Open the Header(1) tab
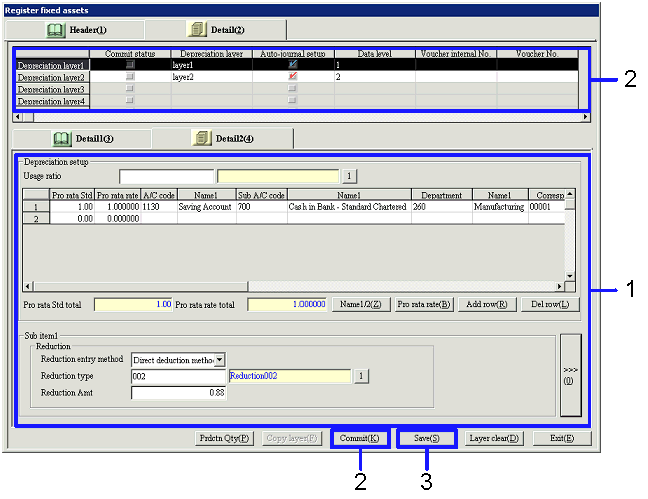The width and height of the screenshot is (648, 499). [82, 29]
